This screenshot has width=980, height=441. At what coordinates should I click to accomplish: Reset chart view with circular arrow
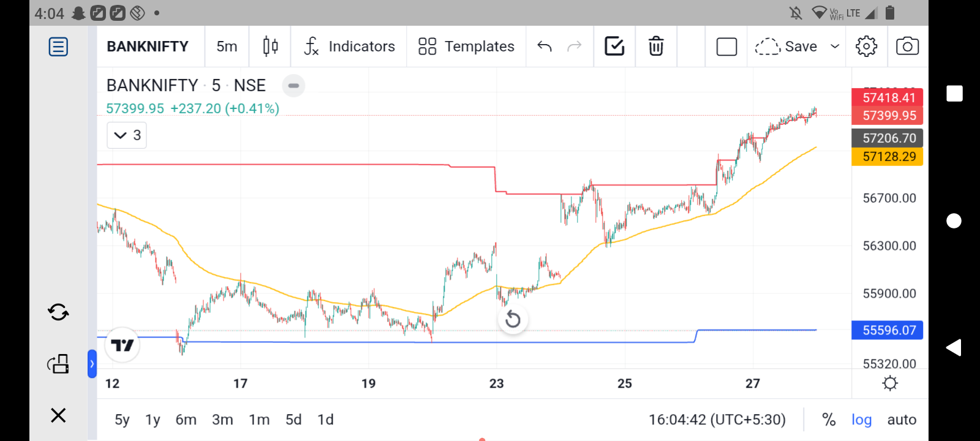pyautogui.click(x=513, y=319)
